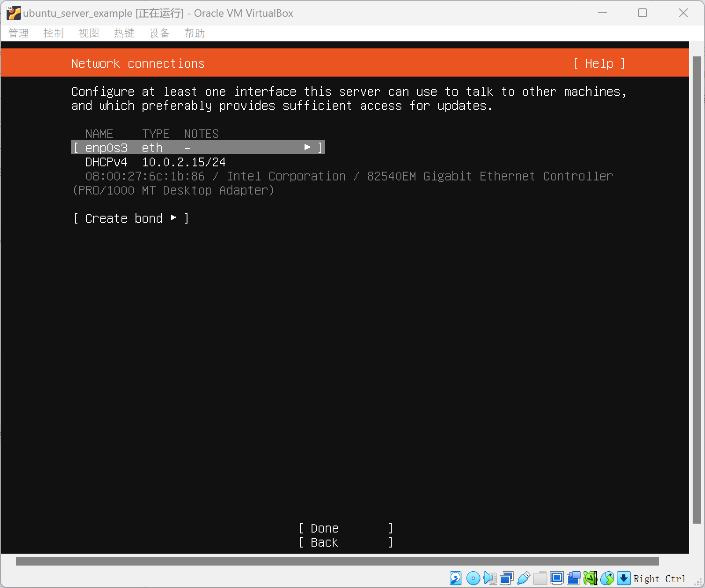Image resolution: width=705 pixels, height=588 pixels.
Task: Click the network adapter status icon
Action: point(507,578)
